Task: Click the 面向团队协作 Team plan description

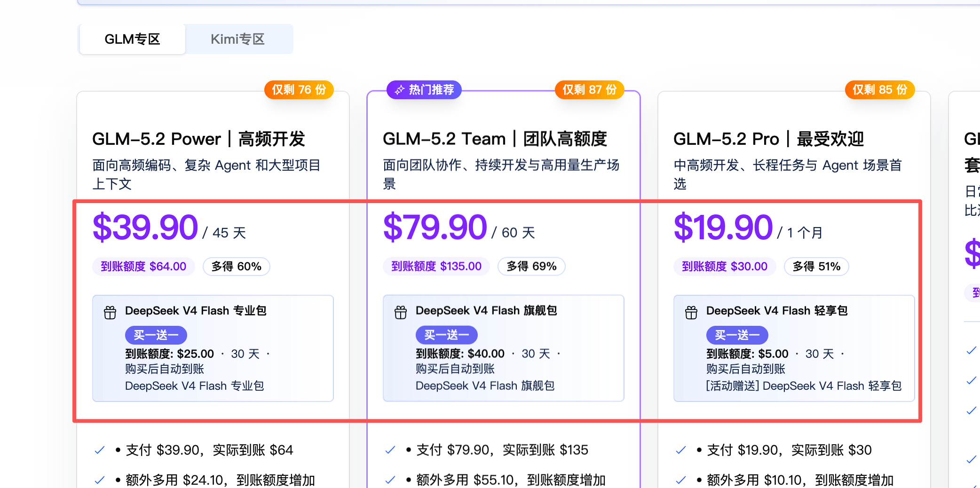Action: (501, 174)
